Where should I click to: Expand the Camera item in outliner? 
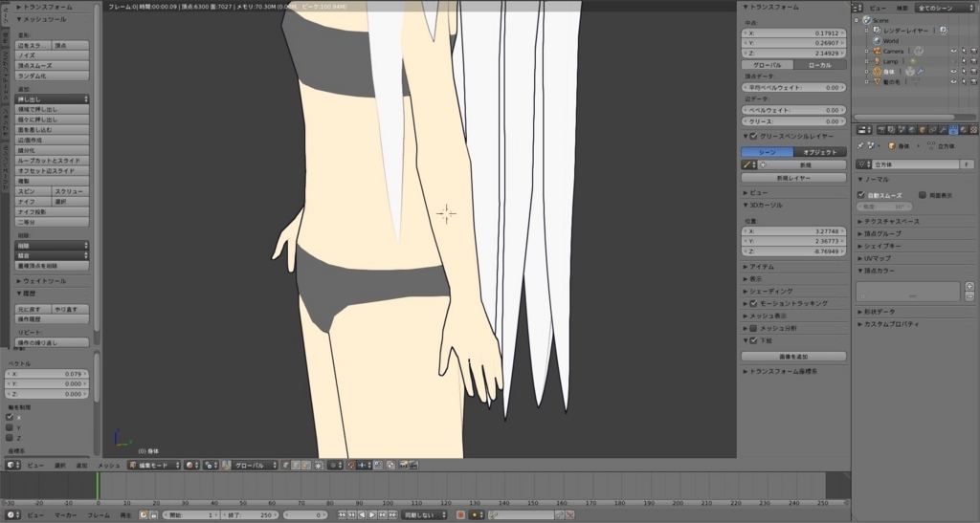866,52
